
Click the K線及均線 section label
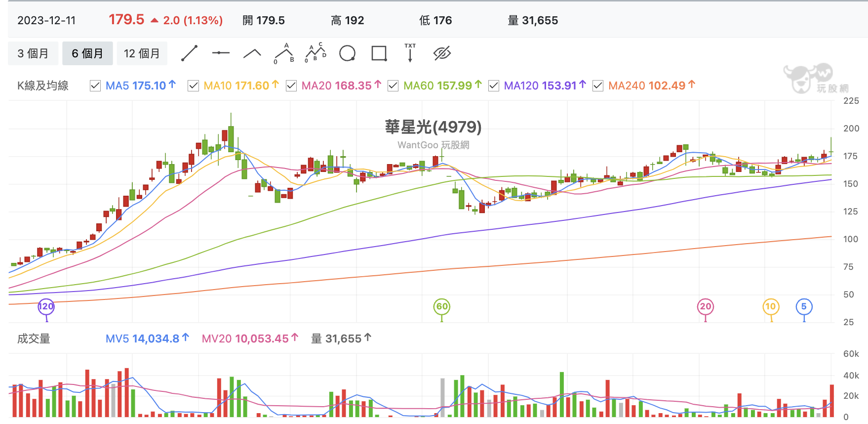pyautogui.click(x=43, y=86)
